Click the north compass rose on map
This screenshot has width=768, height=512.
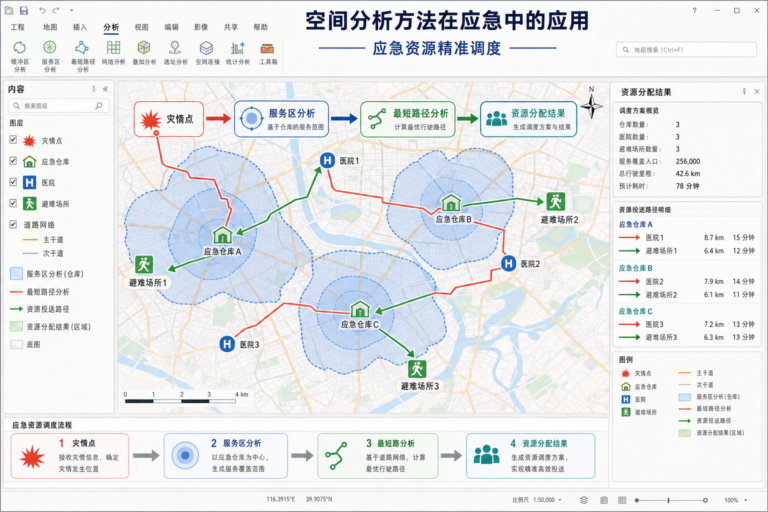[591, 104]
